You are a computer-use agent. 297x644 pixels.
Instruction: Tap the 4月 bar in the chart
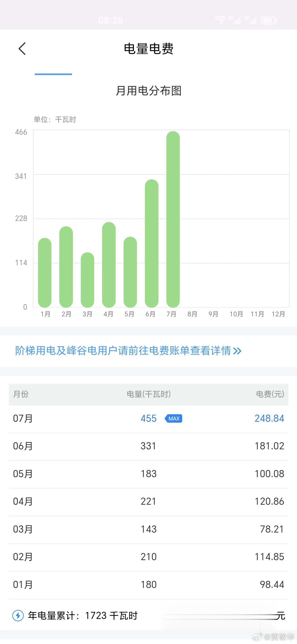pyautogui.click(x=109, y=265)
